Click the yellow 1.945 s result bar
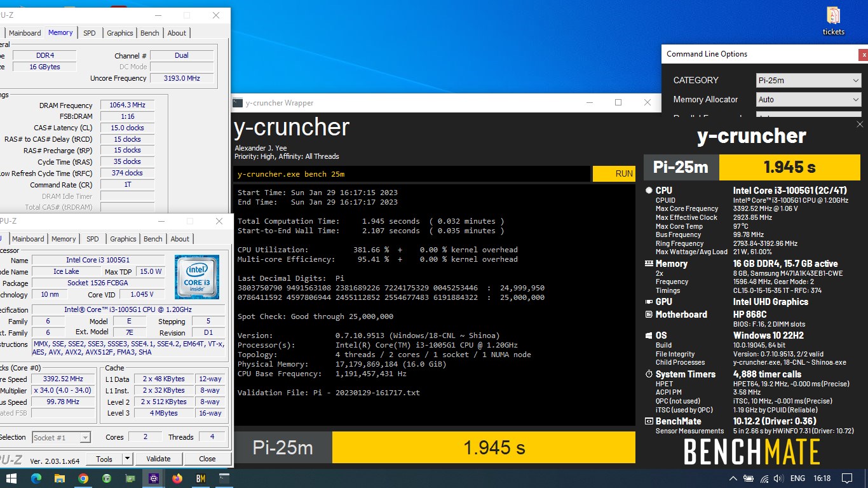 484,447
